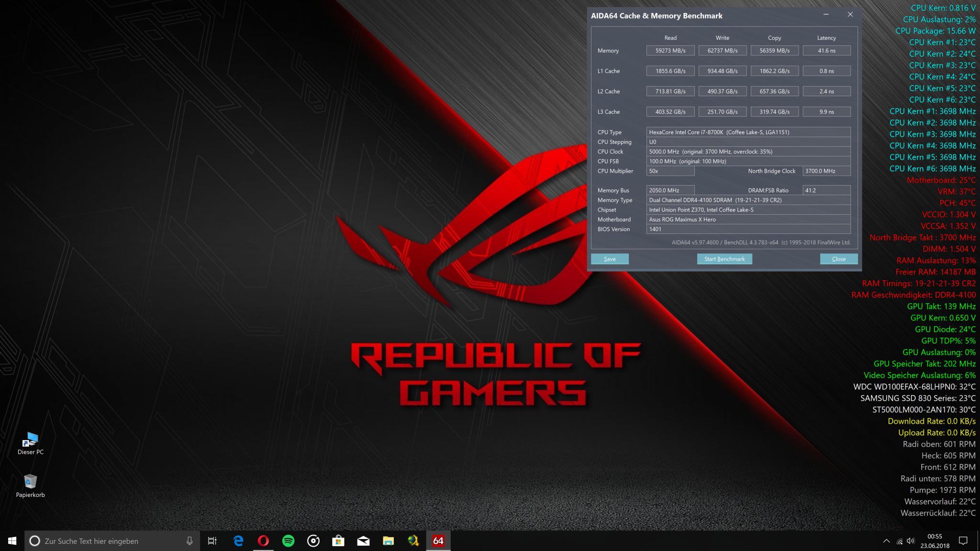Click the BIOS Version 1401 field

(x=748, y=229)
